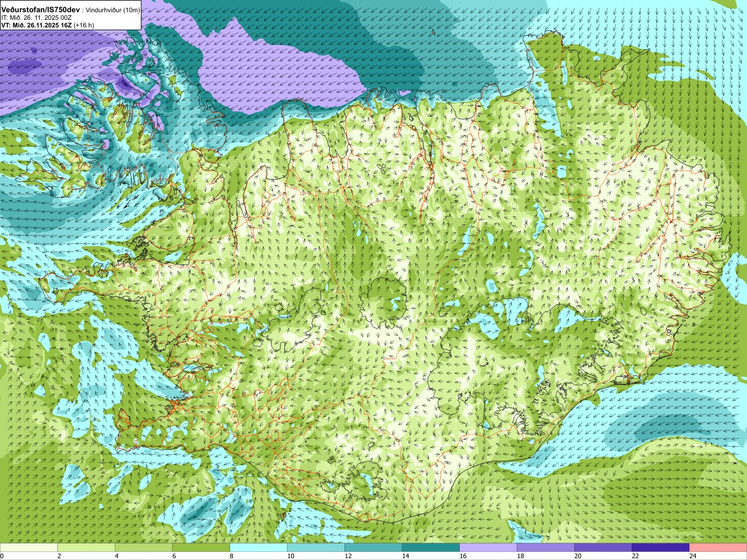Select the 4–6 green legend band
Screen dimensions: 747x560
[144, 548]
